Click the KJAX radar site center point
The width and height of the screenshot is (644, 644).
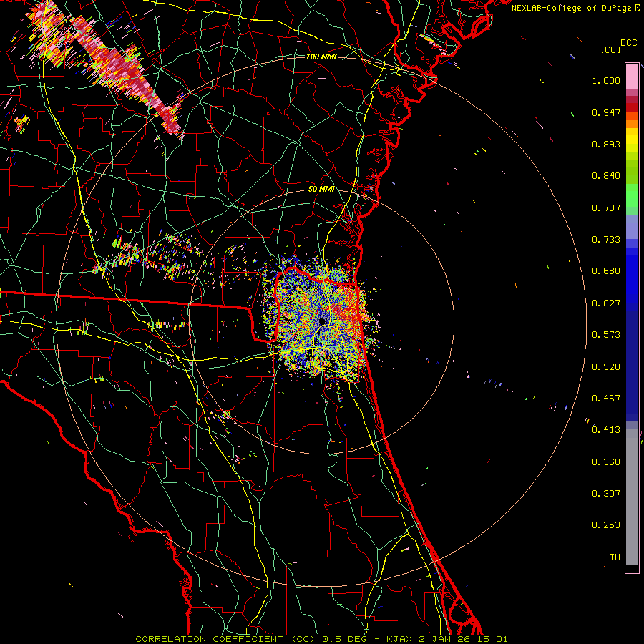(323, 321)
